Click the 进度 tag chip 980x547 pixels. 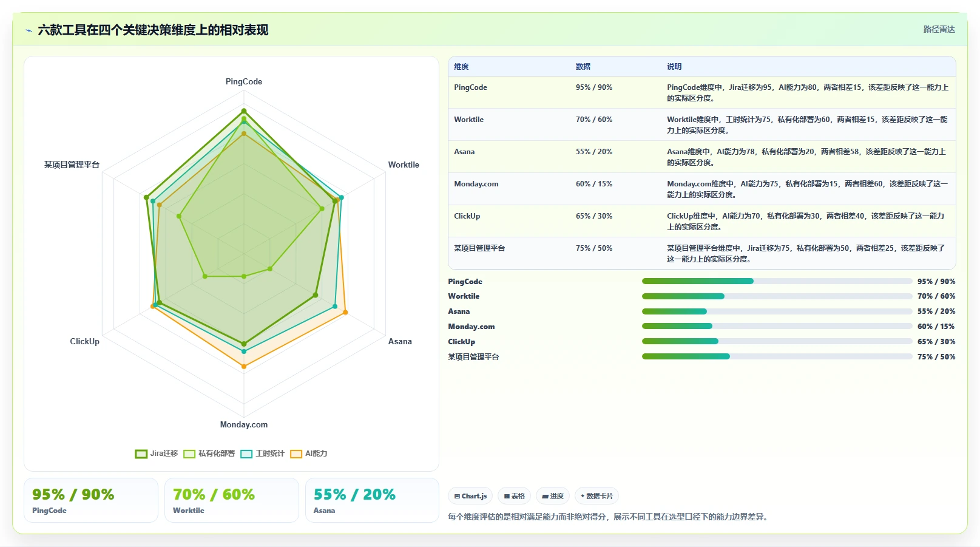(553, 496)
